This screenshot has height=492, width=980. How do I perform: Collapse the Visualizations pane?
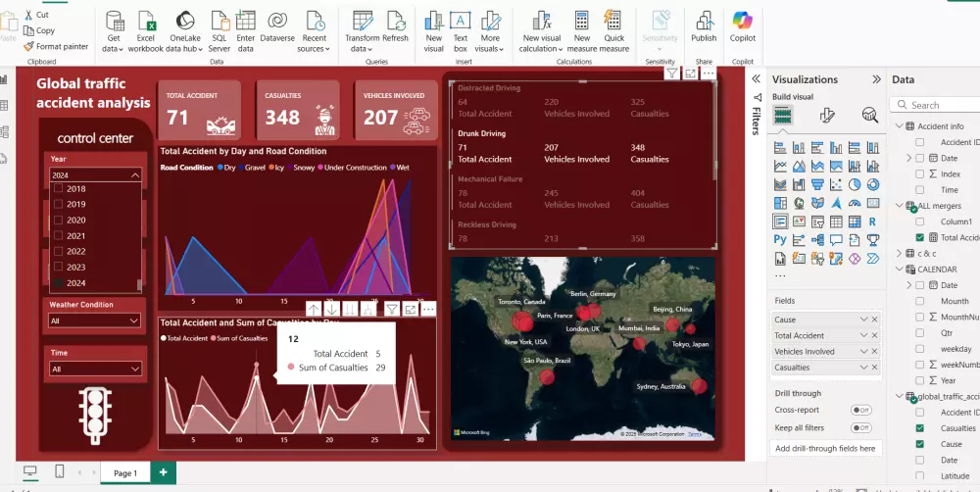click(x=876, y=79)
